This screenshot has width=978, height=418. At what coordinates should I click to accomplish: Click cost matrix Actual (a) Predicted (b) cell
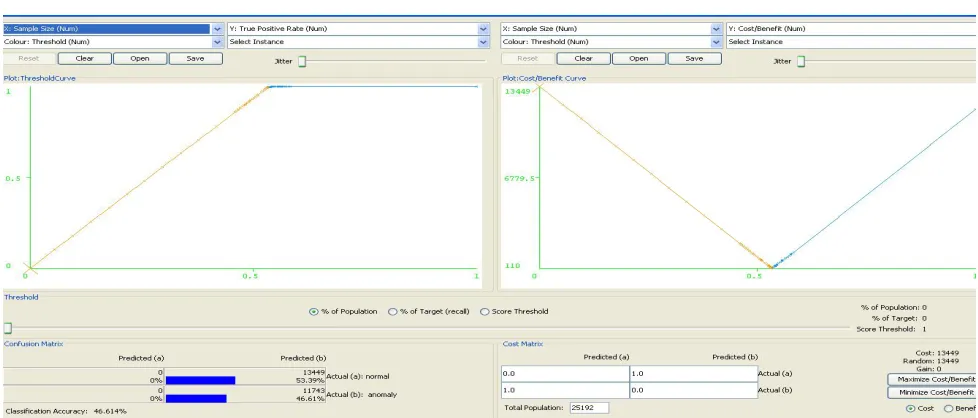(x=693, y=373)
